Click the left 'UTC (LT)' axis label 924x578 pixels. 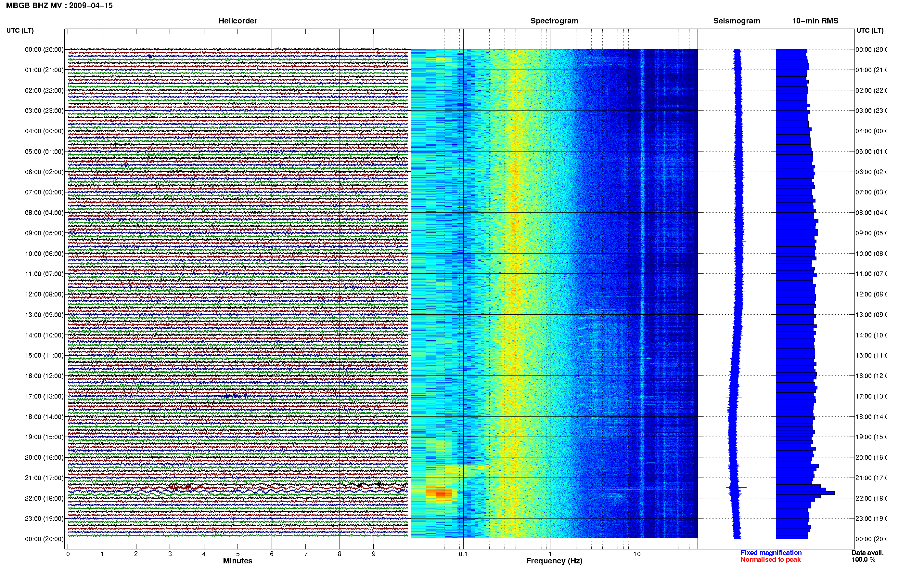(20, 31)
